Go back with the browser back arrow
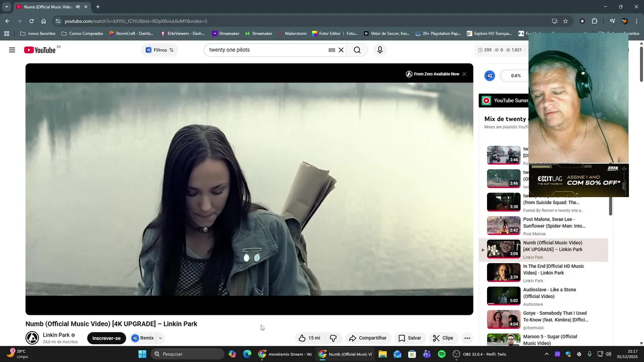 coord(7,21)
